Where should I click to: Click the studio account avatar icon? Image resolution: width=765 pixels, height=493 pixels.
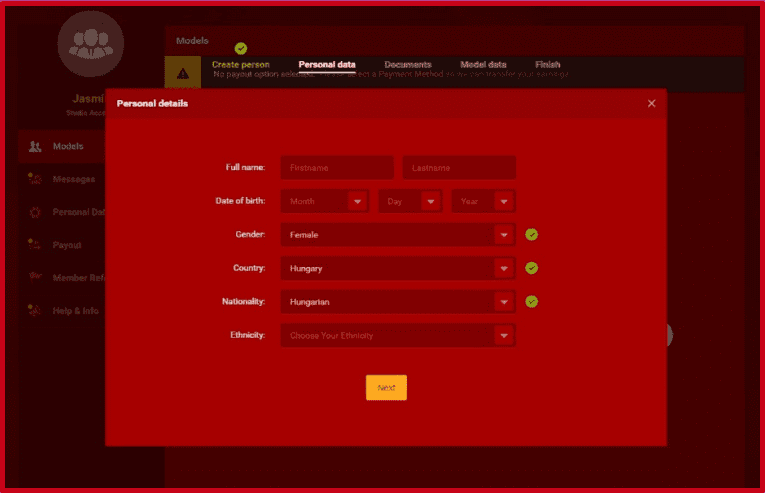[x=90, y=44]
